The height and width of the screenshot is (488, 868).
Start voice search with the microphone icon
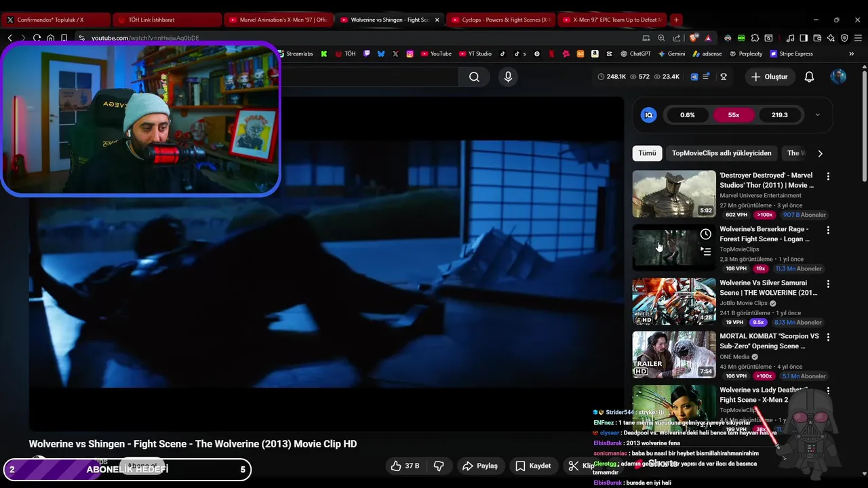(x=508, y=77)
